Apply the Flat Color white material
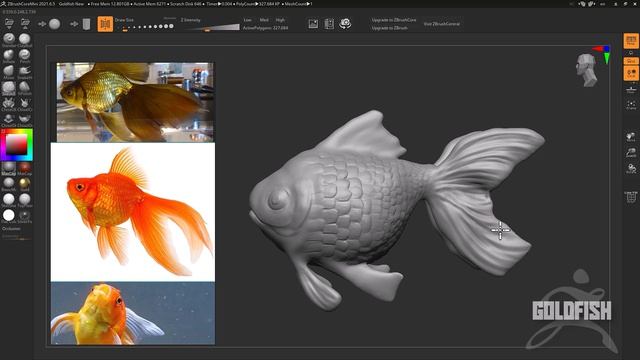 point(9,216)
